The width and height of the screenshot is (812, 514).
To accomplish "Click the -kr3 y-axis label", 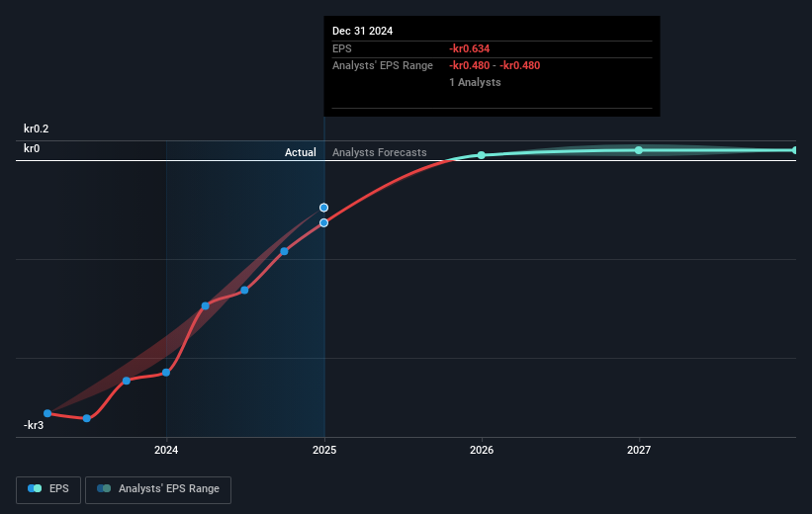I will (34, 425).
